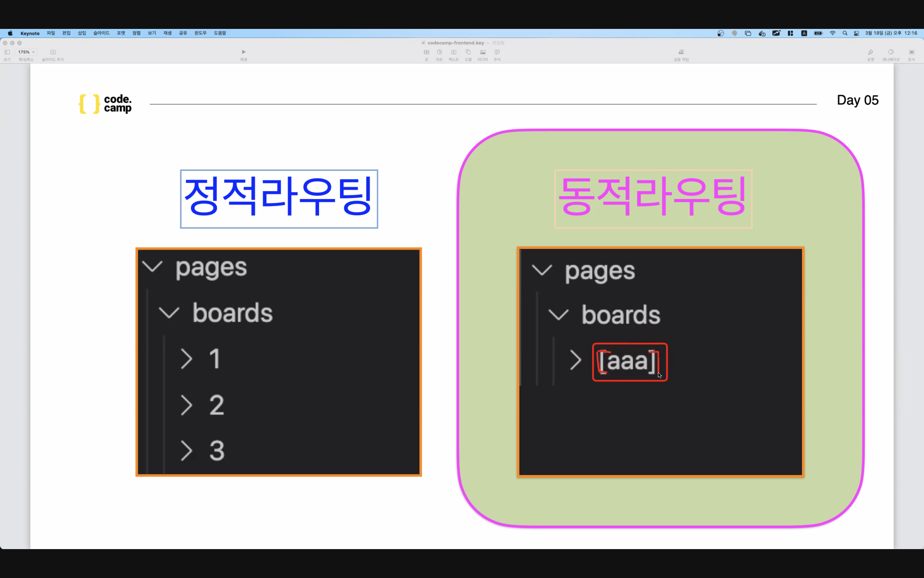Open the 파일 menu
924x578 pixels.
point(51,33)
